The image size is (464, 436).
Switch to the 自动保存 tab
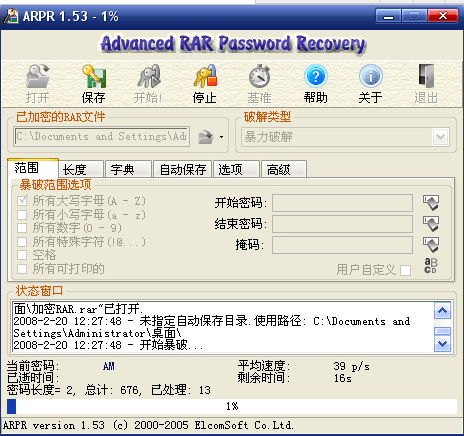coord(182,169)
